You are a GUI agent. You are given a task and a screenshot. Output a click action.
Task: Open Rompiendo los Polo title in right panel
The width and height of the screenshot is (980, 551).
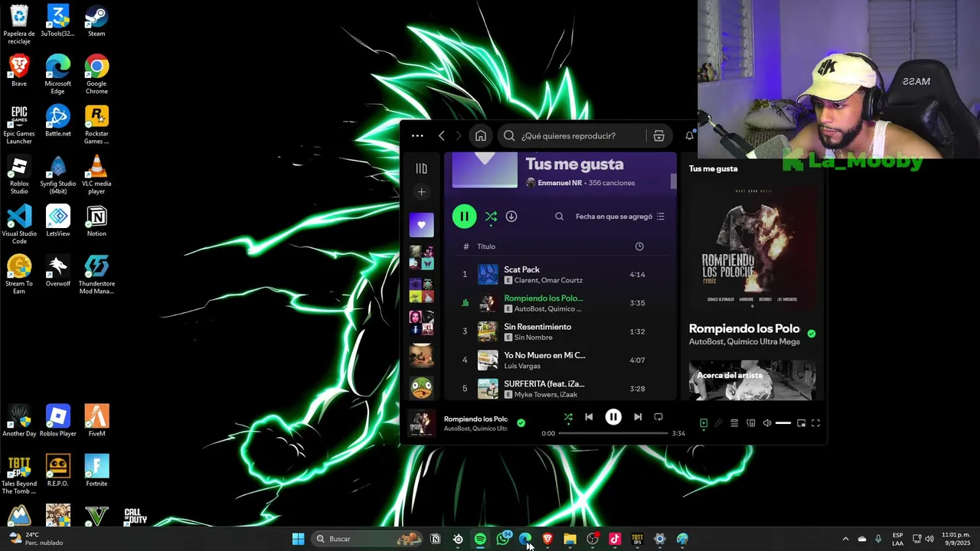[x=744, y=328]
